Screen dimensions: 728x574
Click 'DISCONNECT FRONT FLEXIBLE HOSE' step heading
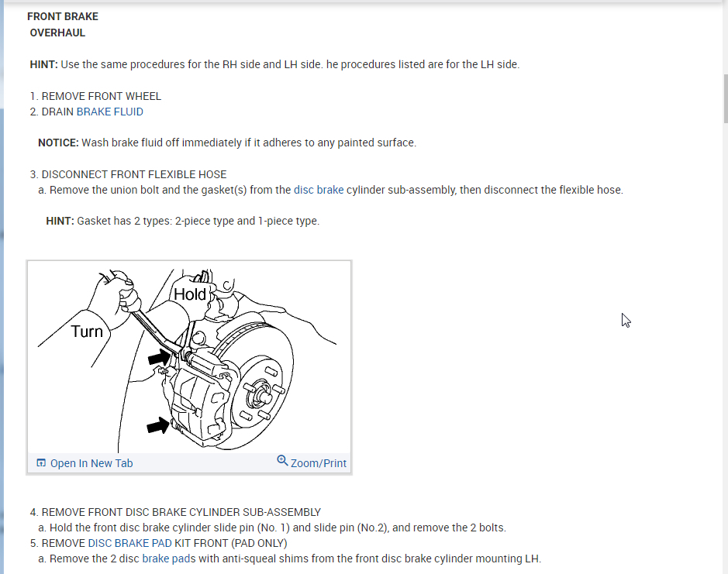[133, 174]
